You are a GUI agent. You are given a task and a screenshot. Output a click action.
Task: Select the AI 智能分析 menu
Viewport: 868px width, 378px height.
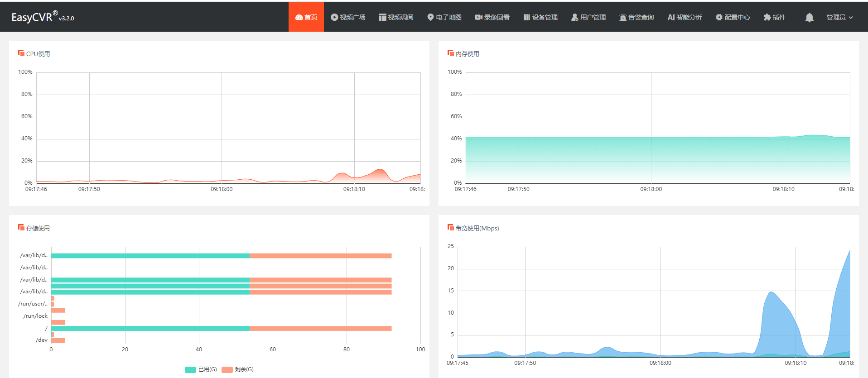coord(685,17)
